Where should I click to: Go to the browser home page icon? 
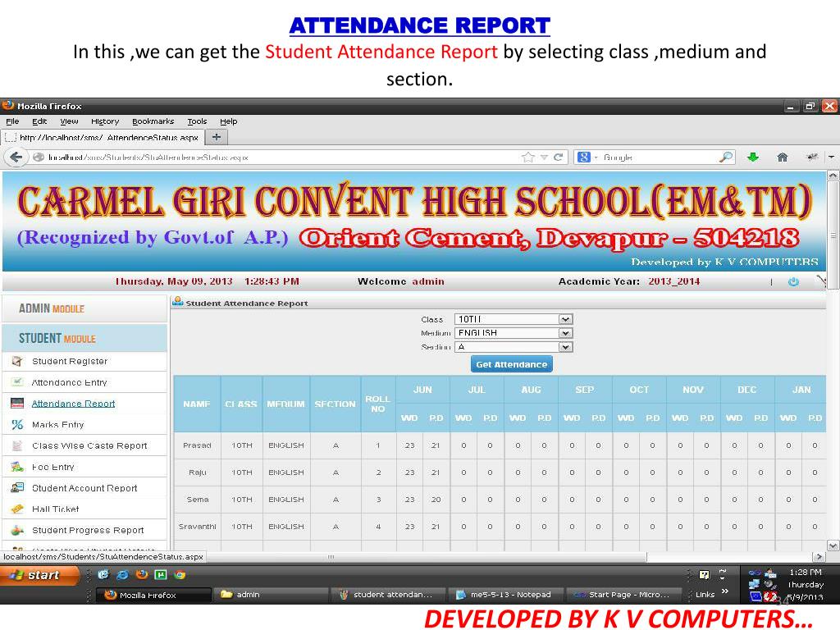click(782, 157)
